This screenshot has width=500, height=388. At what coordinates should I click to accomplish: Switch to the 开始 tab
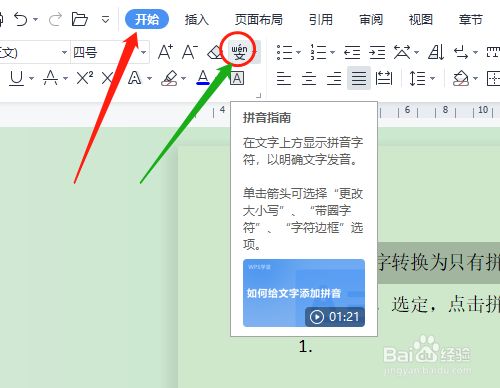tap(147, 19)
